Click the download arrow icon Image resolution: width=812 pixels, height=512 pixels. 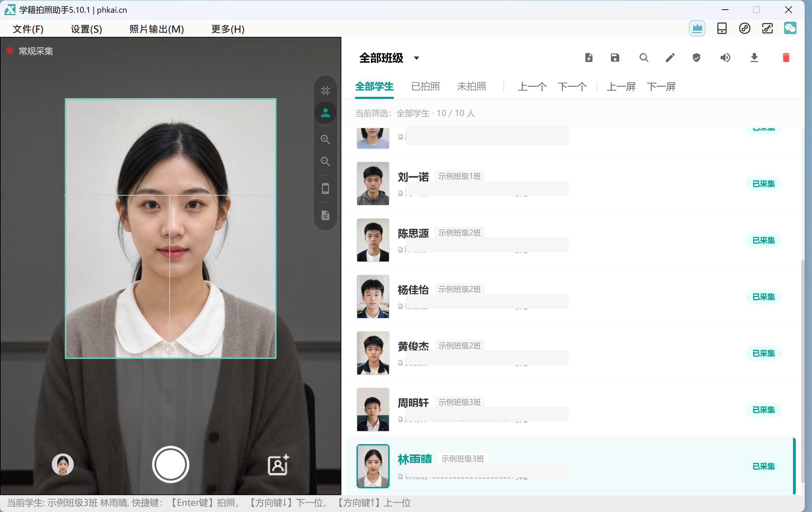click(x=754, y=58)
